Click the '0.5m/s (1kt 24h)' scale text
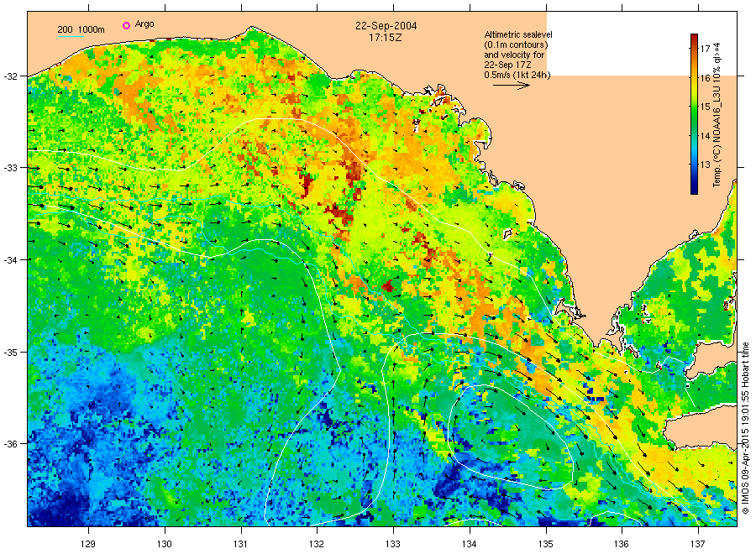 tap(517, 75)
